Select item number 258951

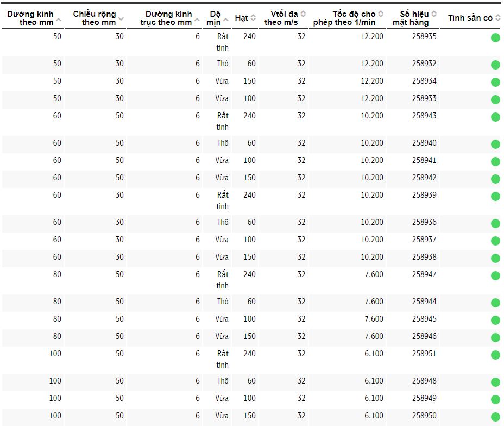pos(424,354)
